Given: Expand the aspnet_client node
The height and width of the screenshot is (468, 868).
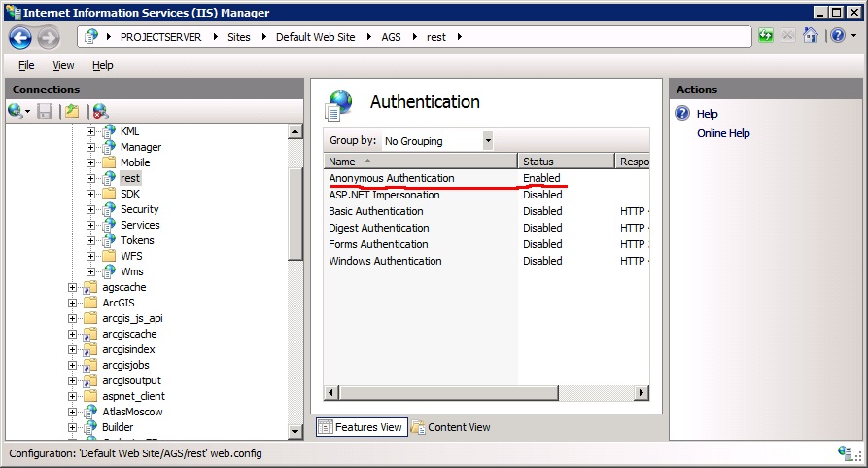Looking at the screenshot, I should 72,396.
